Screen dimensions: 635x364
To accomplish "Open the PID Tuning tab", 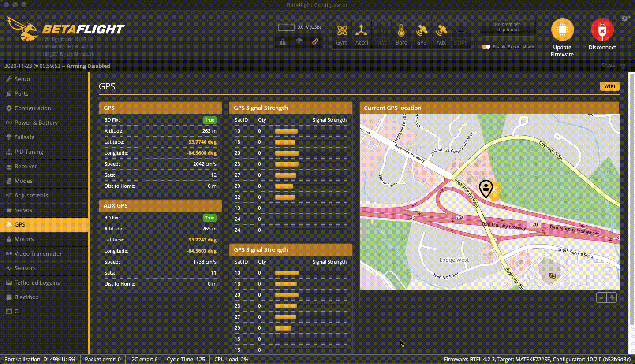I will click(44, 152).
